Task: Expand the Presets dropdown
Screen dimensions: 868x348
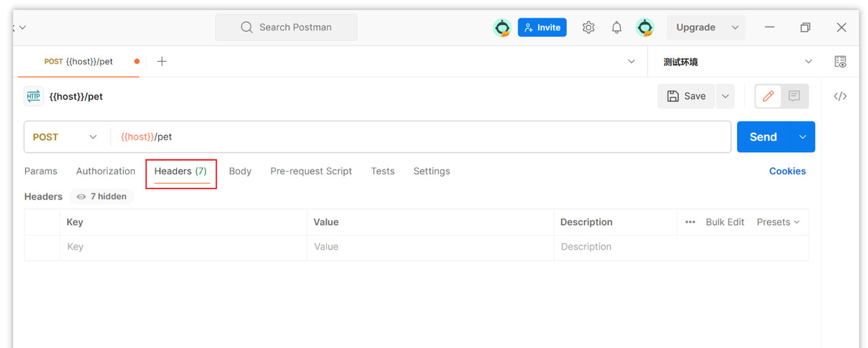Action: click(x=778, y=222)
